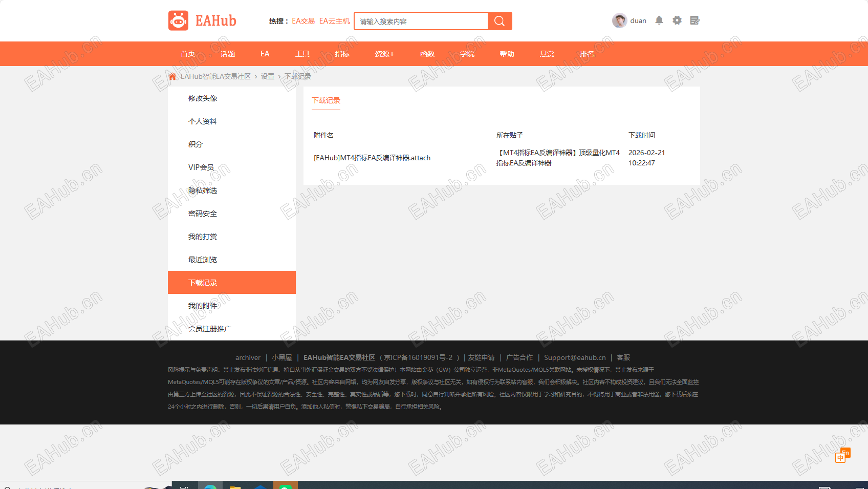Go to 首页 in the navigation bar
868x489 pixels.
pos(188,54)
